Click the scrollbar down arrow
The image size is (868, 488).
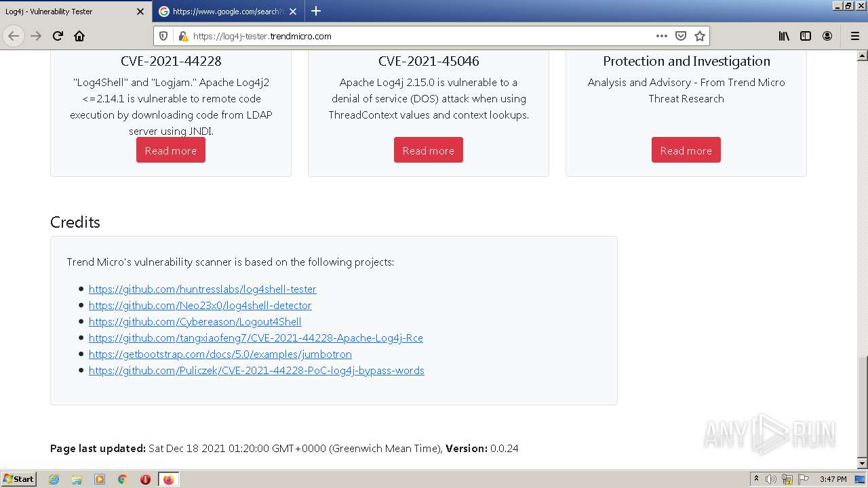coord(863,464)
